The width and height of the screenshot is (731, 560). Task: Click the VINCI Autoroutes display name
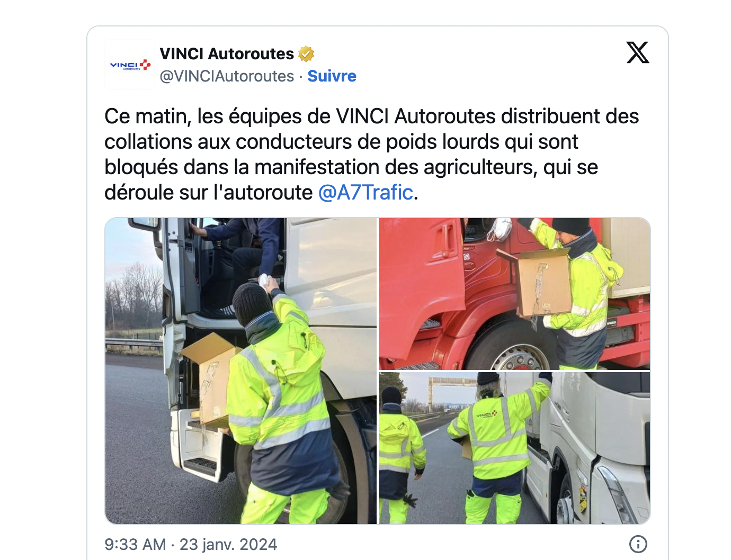(227, 54)
